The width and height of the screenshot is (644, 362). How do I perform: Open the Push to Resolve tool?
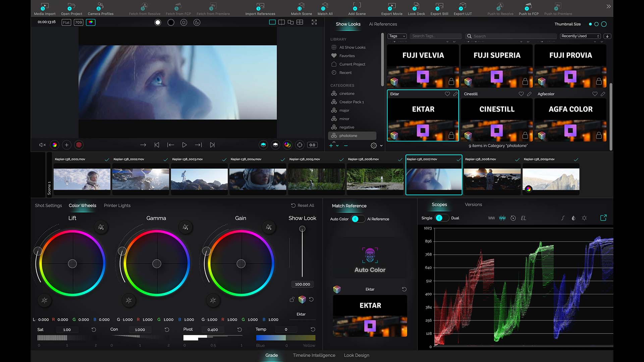coord(500,8)
